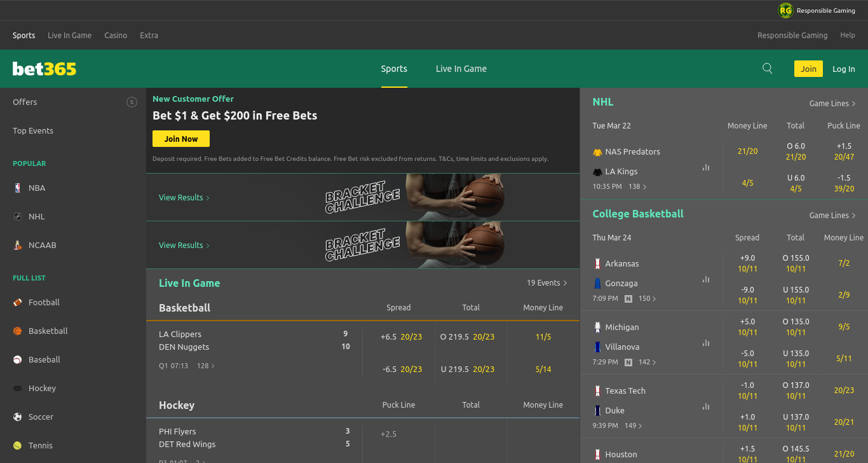Click the Soccer ball icon in sidebar
This screenshot has width=868, height=463.
[x=18, y=417]
